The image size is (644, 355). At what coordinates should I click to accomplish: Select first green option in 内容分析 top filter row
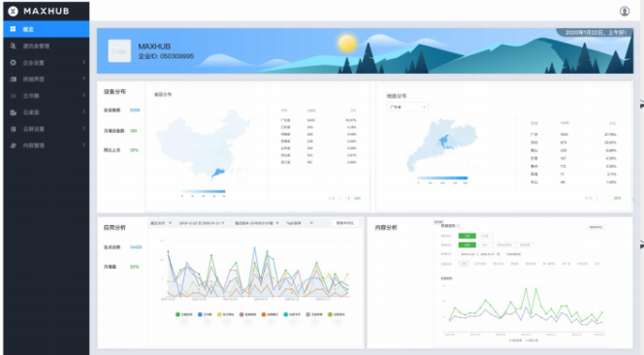click(x=467, y=236)
